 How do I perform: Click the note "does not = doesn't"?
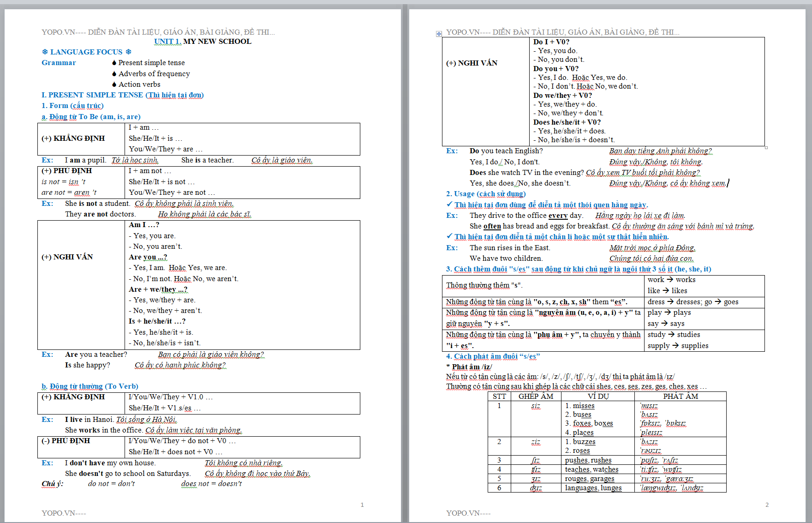point(211,484)
